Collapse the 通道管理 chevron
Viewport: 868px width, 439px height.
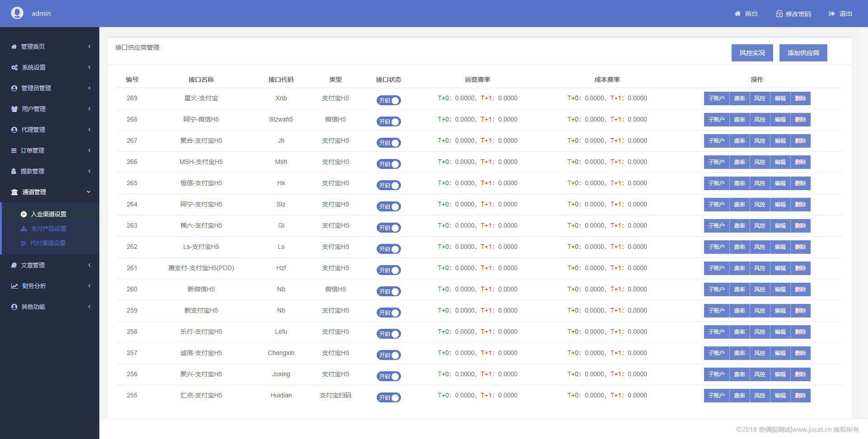(x=89, y=192)
